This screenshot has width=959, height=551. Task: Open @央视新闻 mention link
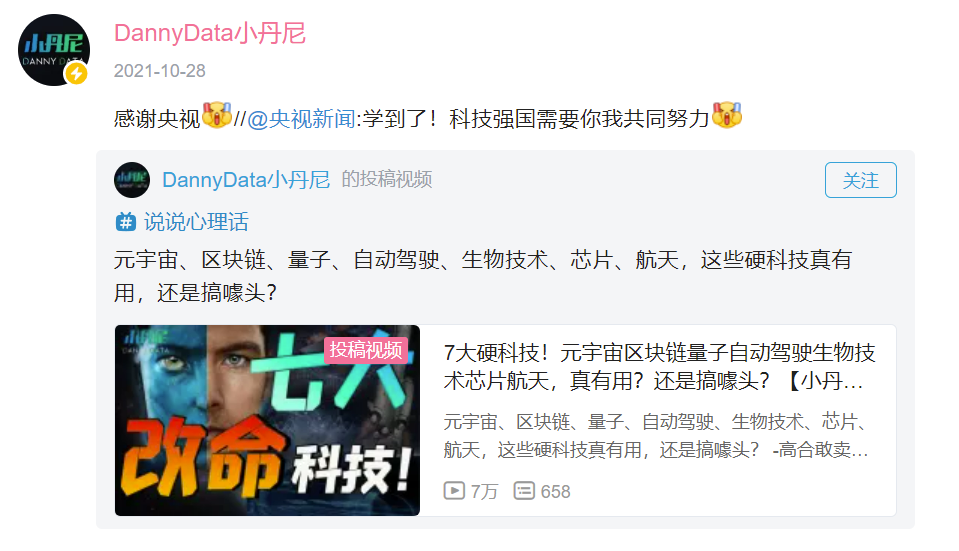301,119
